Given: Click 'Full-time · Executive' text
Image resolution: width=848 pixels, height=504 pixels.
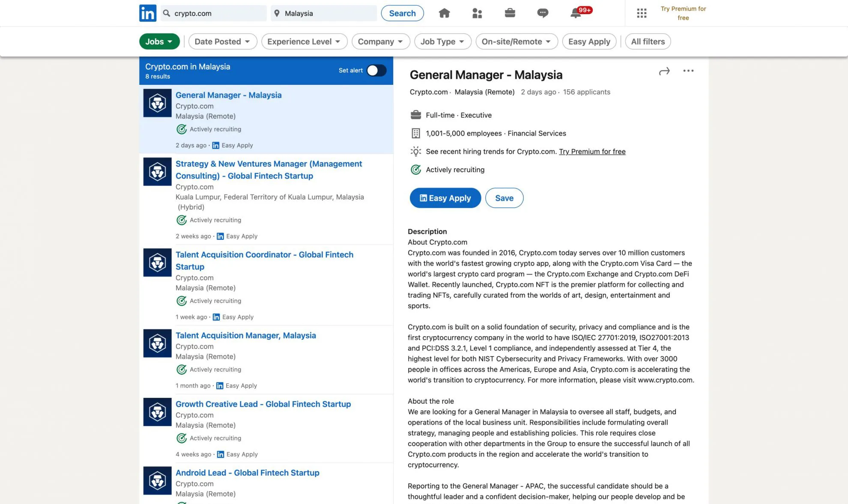Looking at the screenshot, I should [x=458, y=115].
